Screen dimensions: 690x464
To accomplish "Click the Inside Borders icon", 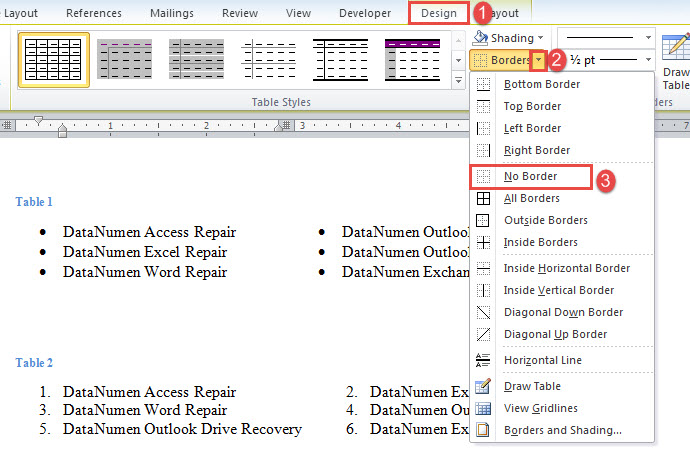I will 483,242.
